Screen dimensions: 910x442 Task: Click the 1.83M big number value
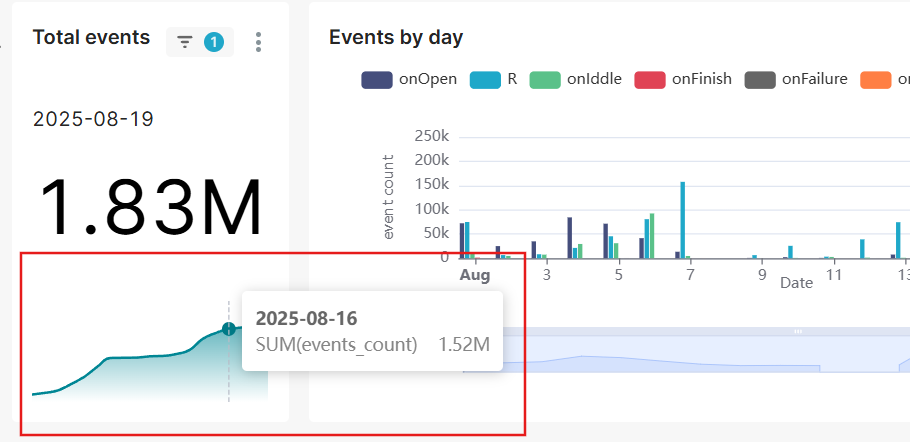click(x=151, y=208)
